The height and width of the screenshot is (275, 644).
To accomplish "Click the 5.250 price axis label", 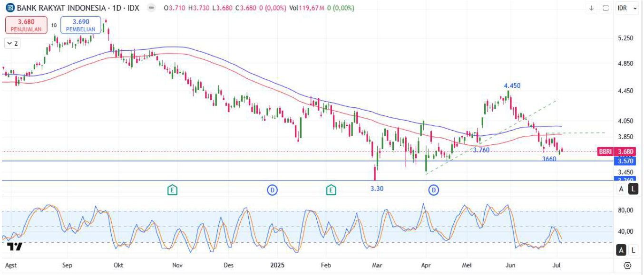I will point(625,38).
